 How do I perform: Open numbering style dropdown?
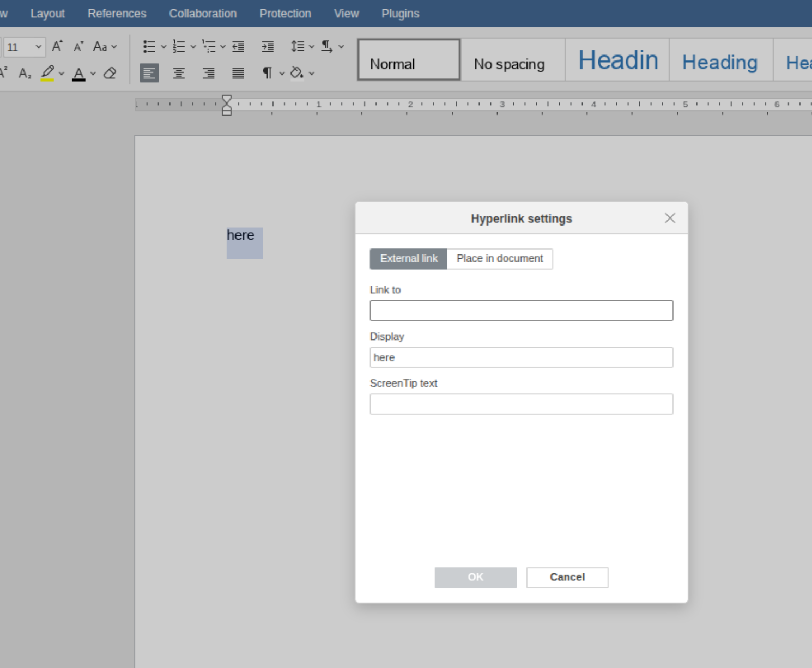[193, 46]
